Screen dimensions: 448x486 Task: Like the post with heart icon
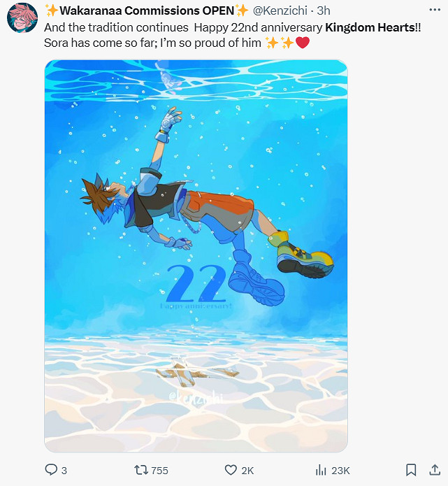tap(231, 470)
